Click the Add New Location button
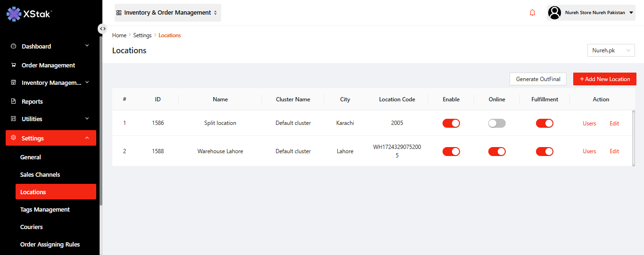The width and height of the screenshot is (644, 255). pos(604,79)
